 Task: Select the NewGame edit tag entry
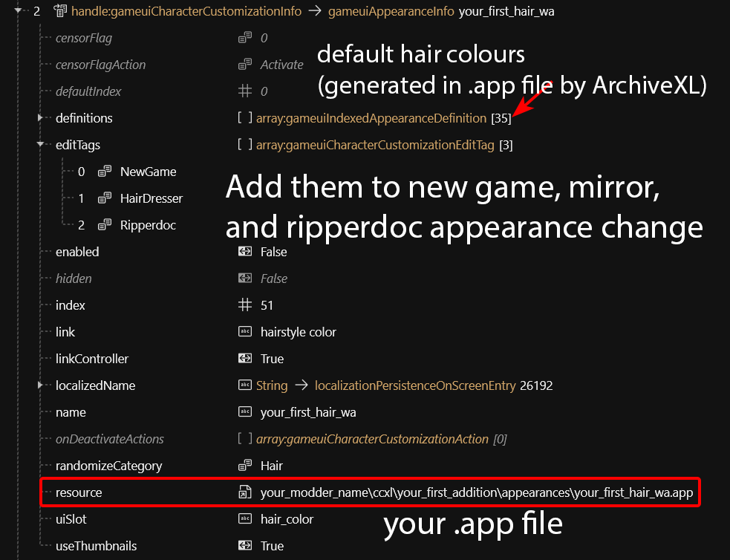148,172
